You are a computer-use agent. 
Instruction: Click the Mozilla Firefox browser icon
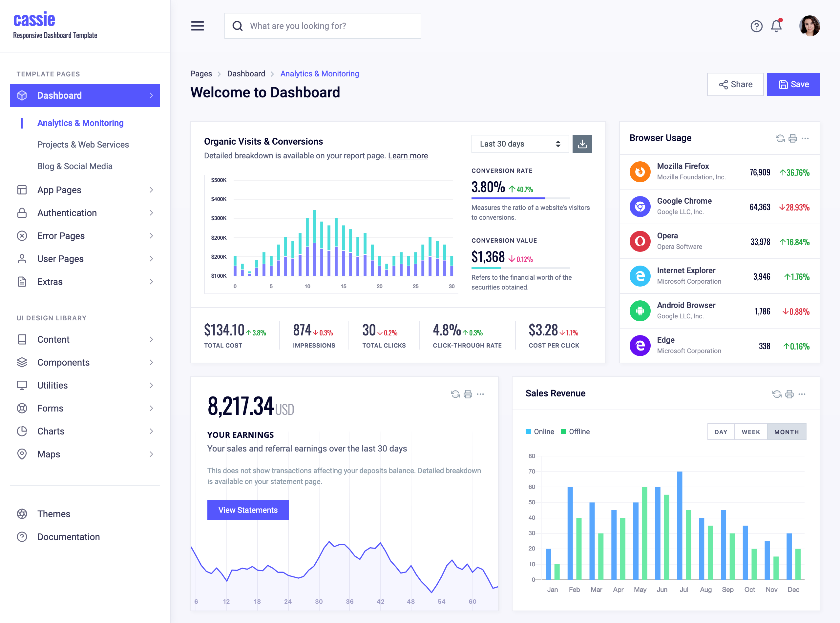coord(640,172)
